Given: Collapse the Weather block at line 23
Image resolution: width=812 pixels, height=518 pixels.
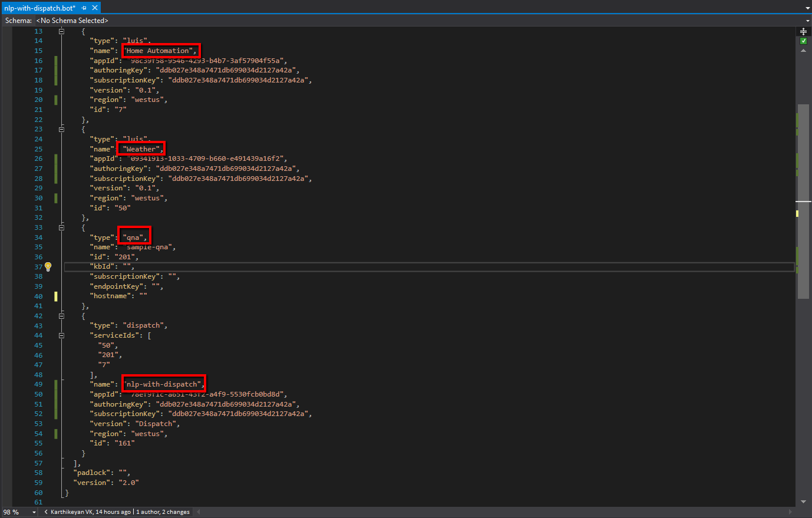Looking at the screenshot, I should click(61, 129).
